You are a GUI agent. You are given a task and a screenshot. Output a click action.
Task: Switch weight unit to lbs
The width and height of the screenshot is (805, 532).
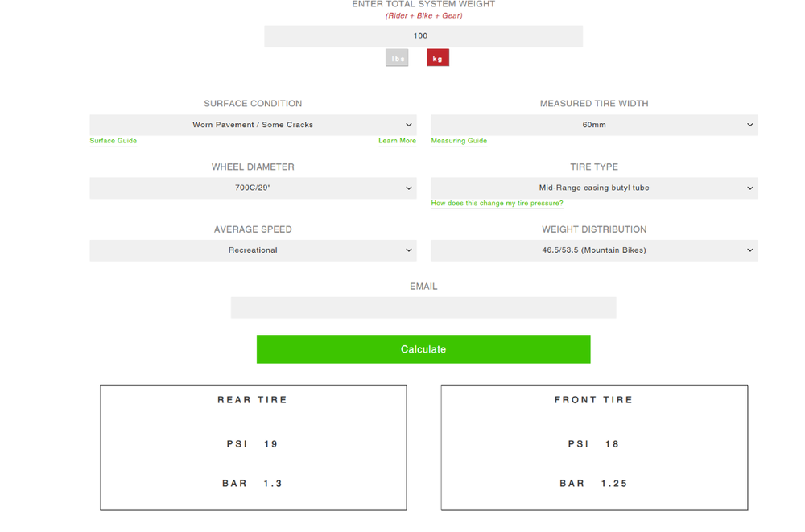pos(397,58)
